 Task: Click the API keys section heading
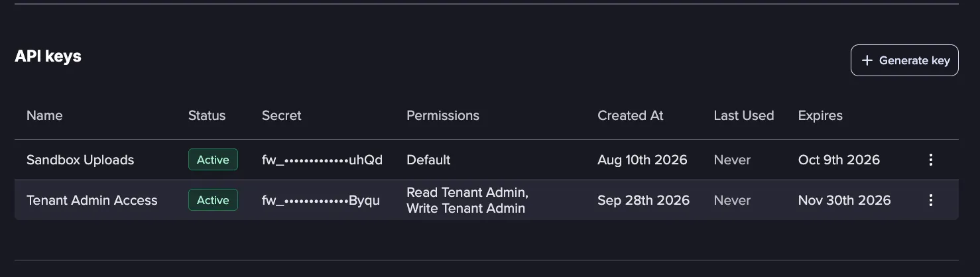click(x=48, y=56)
